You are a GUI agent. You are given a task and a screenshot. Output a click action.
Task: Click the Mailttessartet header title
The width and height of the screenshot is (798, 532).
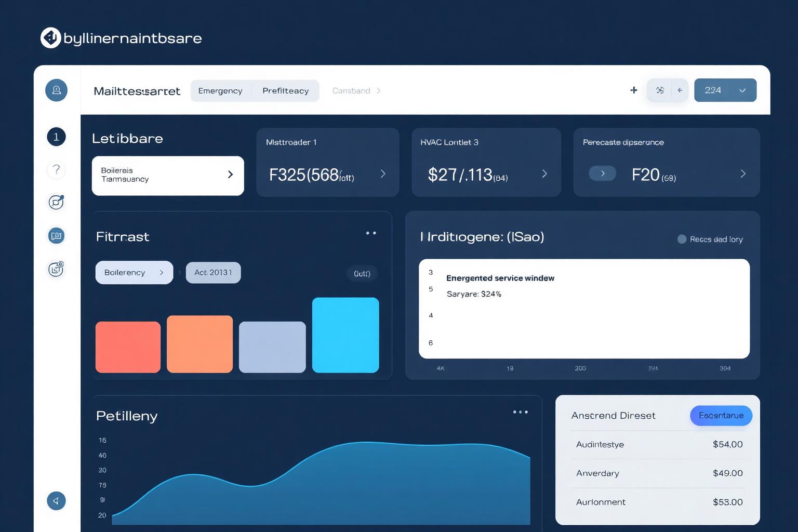point(137,91)
